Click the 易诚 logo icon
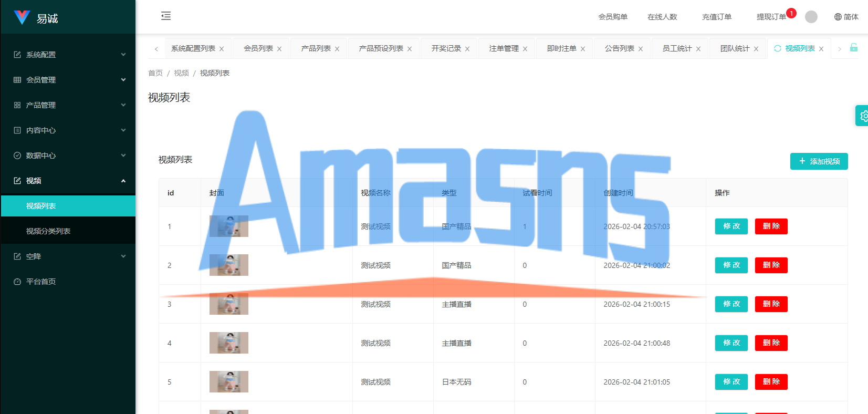The image size is (868, 414). [x=22, y=17]
